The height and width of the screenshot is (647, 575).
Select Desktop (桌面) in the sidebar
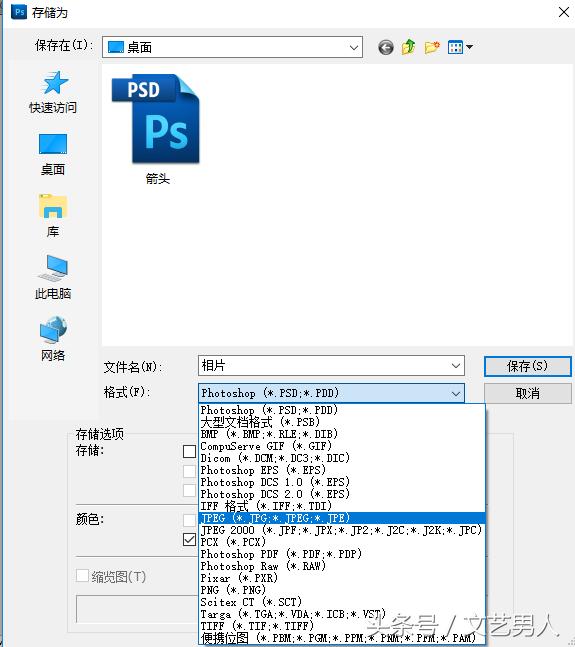click(x=53, y=154)
